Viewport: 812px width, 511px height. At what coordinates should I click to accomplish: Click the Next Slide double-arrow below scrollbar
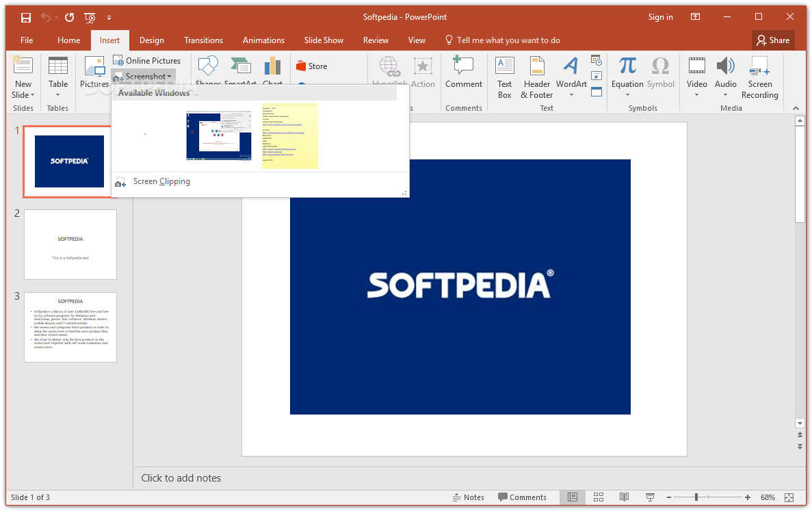(800, 447)
